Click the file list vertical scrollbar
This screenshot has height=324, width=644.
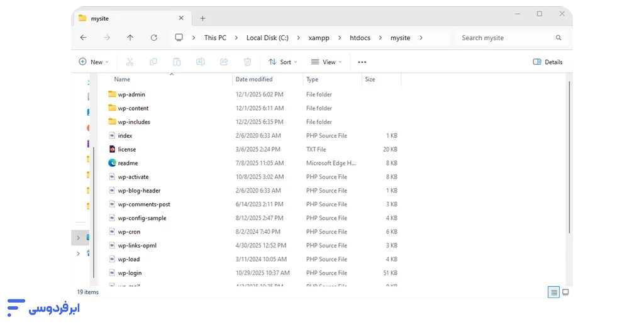point(569,157)
